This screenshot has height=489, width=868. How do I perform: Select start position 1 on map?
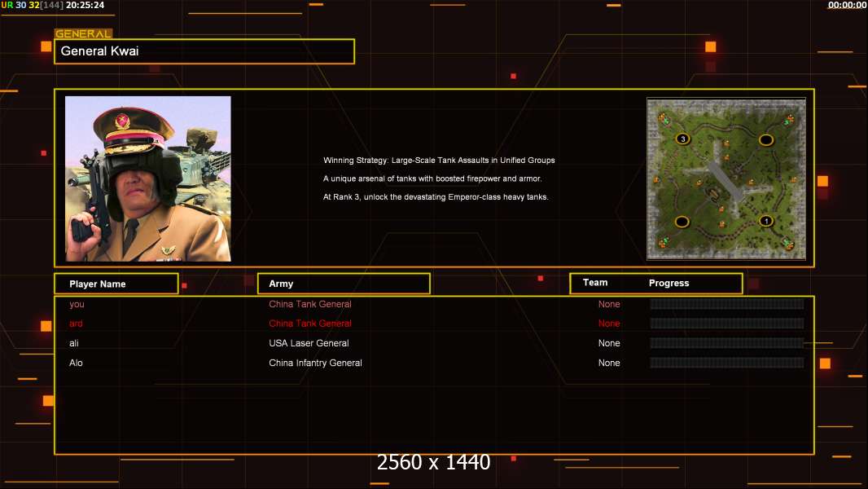pyautogui.click(x=766, y=221)
